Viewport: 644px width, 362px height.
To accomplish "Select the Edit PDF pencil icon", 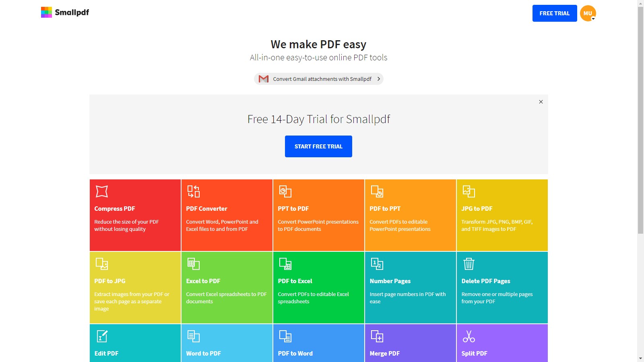I will (102, 336).
